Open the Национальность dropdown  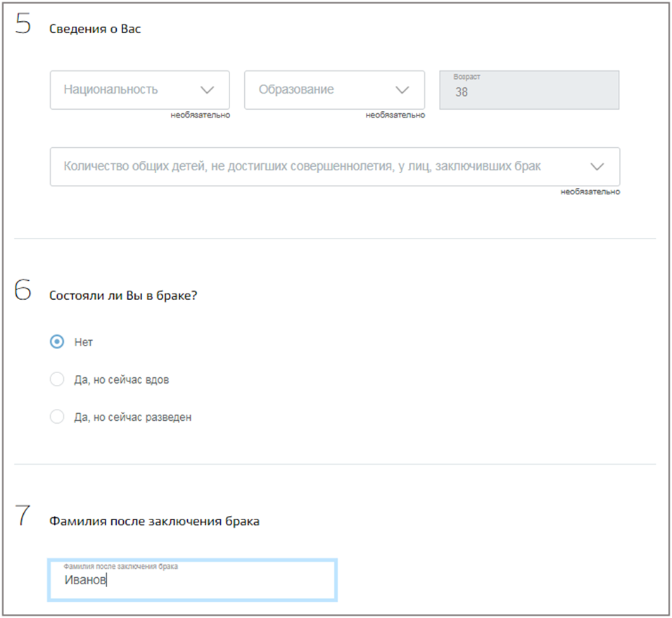click(140, 90)
